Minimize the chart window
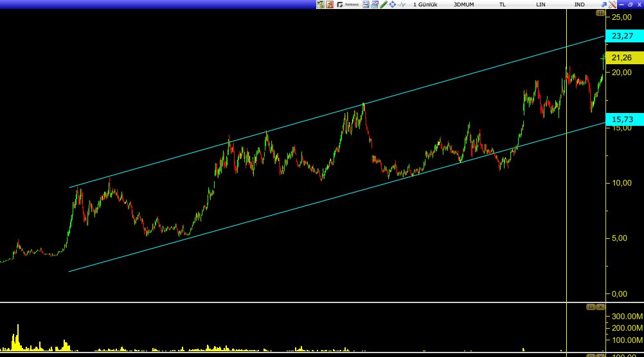Image resolution: width=644 pixels, height=357 pixels. coord(622,4)
